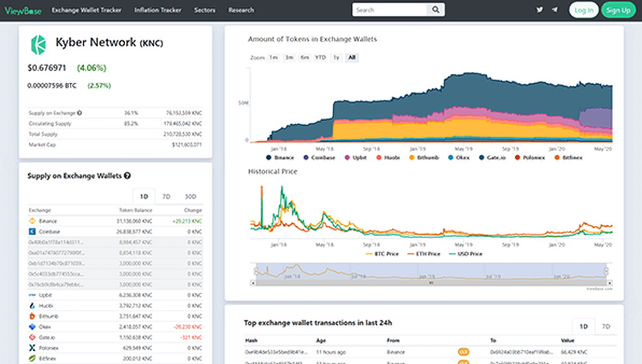Image resolution: width=642 pixels, height=364 pixels.
Task: Click the Upbit exchange icon in table
Action: (32, 295)
